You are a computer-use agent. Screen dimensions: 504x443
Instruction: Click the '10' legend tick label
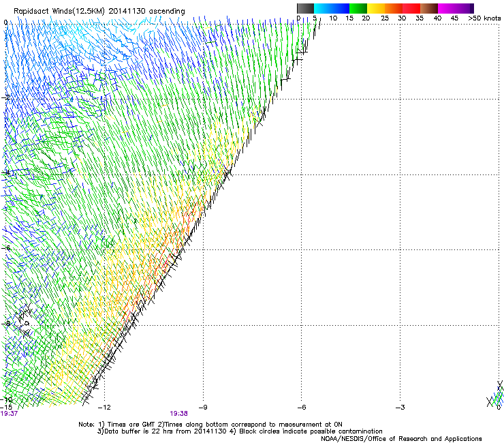pos(333,18)
